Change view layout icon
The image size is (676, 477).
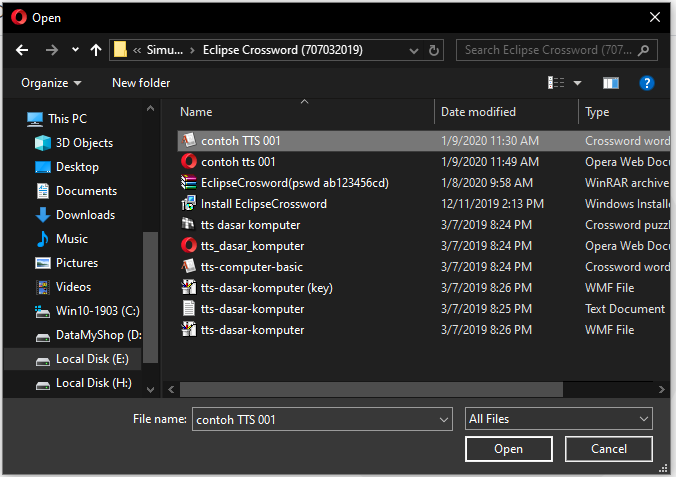coord(556,82)
